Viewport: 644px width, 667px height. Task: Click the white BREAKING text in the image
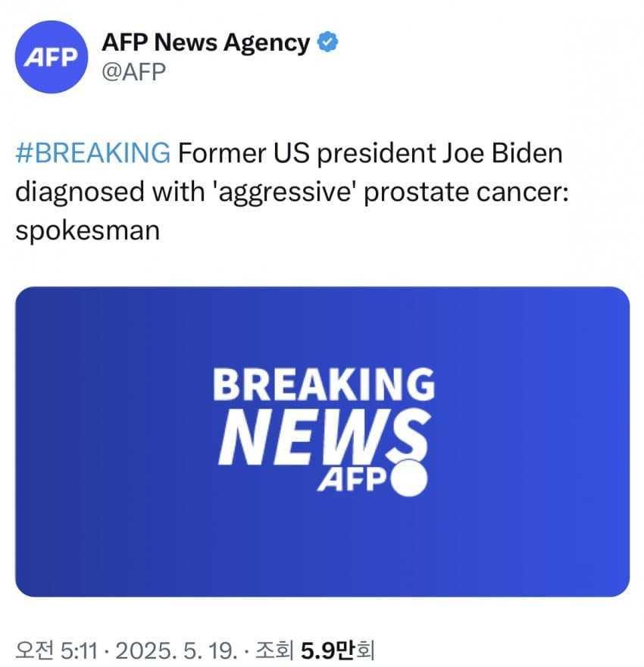click(324, 384)
